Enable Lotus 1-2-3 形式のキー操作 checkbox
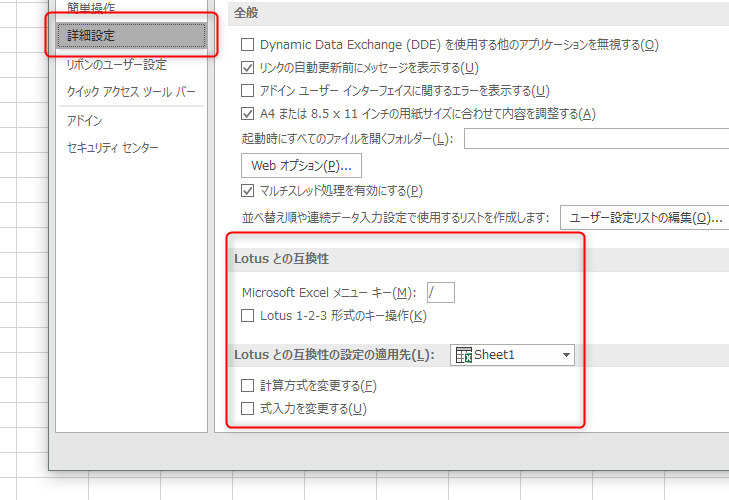This screenshot has height=500, width=729. [247, 316]
